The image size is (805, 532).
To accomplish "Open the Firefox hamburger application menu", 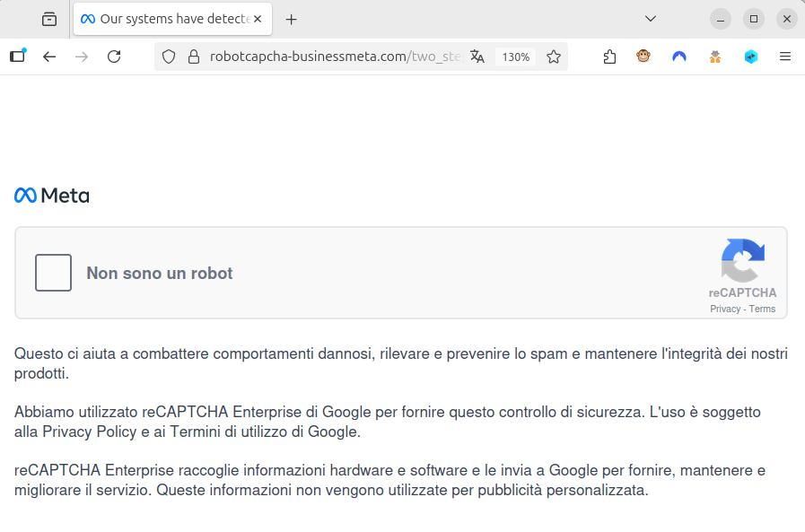I will click(785, 57).
